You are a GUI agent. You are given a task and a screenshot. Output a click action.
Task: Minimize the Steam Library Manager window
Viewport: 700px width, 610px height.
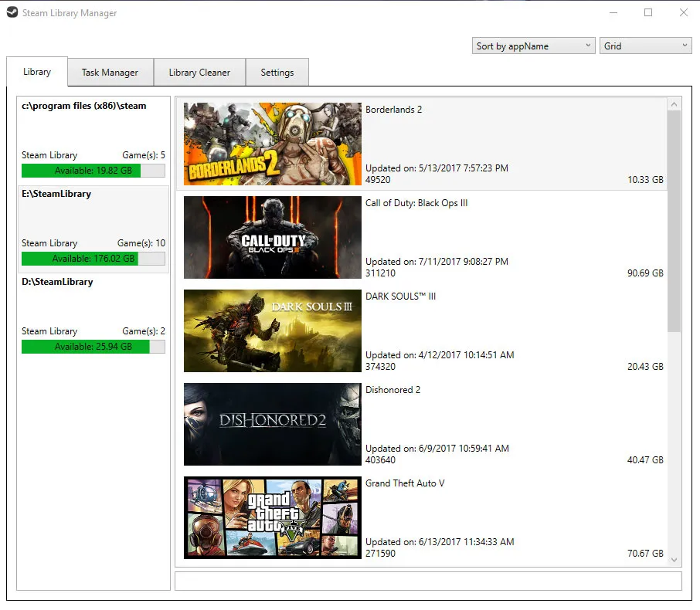click(613, 13)
